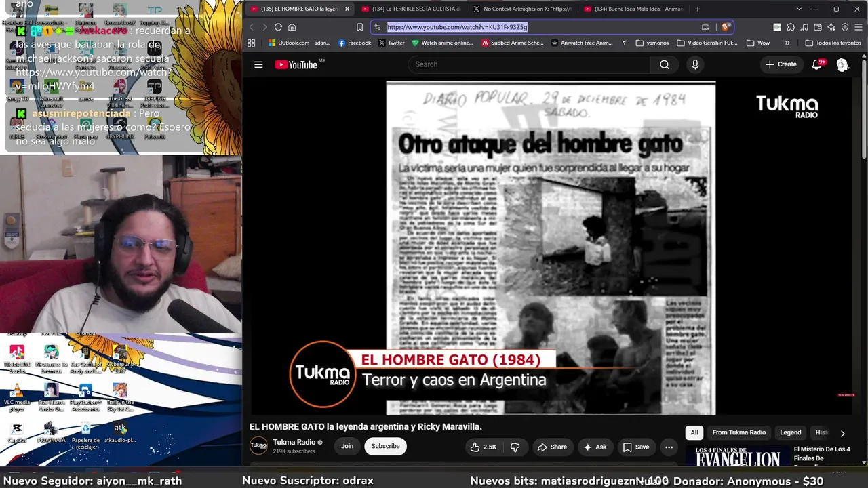Viewport: 868px width, 488px height.
Task: Click the browser address bar URL
Action: click(457, 27)
